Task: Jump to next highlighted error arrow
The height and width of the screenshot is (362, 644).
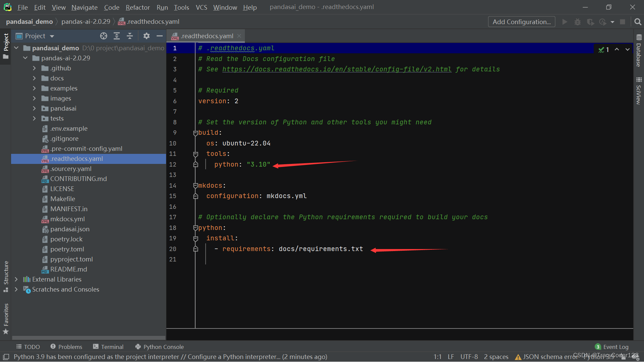Action: point(627,49)
